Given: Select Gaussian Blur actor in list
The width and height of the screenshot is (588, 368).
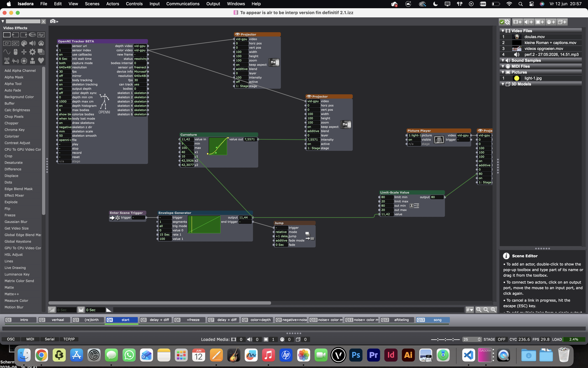Looking at the screenshot, I should point(16,222).
